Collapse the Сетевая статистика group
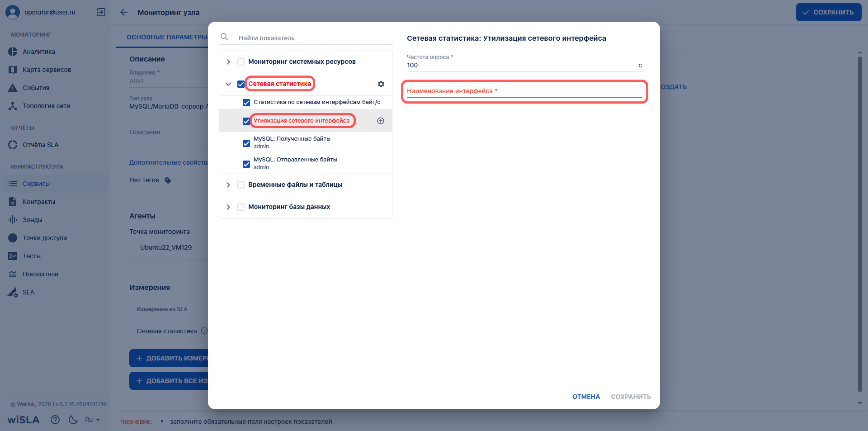868x431 pixels. click(x=228, y=84)
